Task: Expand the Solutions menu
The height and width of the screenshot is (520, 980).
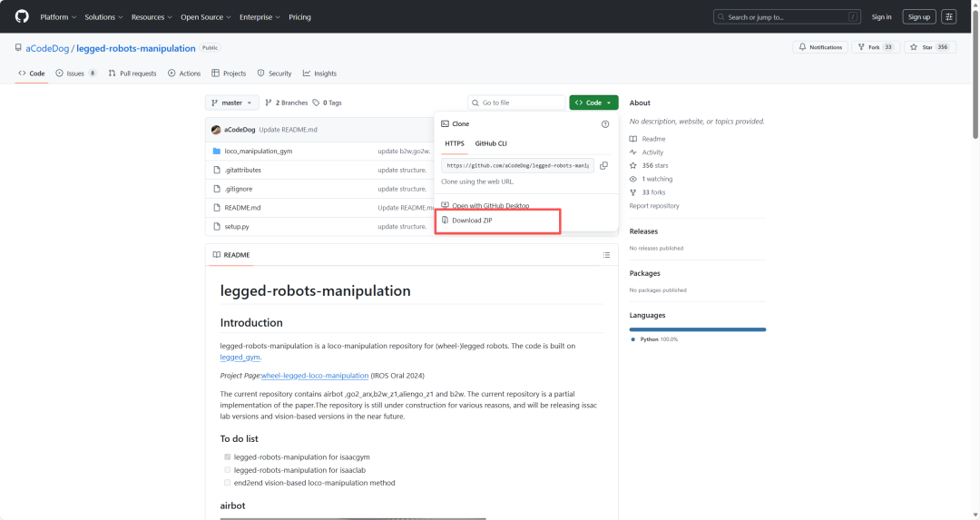Action: pos(103,17)
